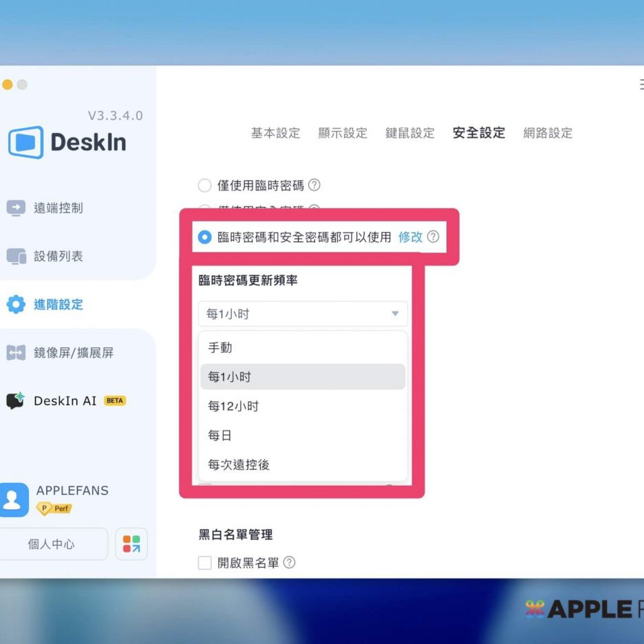Open the 個人中心 button
Viewport: 644px width, 644px height.
[x=52, y=544]
